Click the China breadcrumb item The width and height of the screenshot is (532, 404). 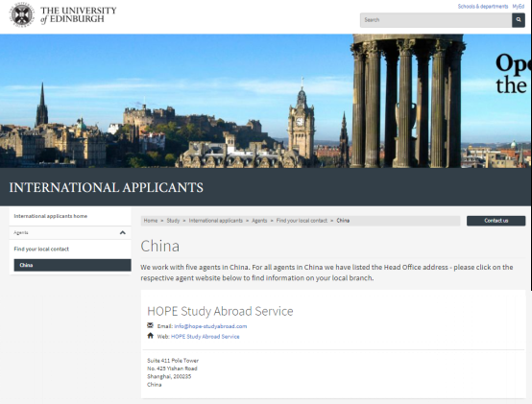click(343, 221)
